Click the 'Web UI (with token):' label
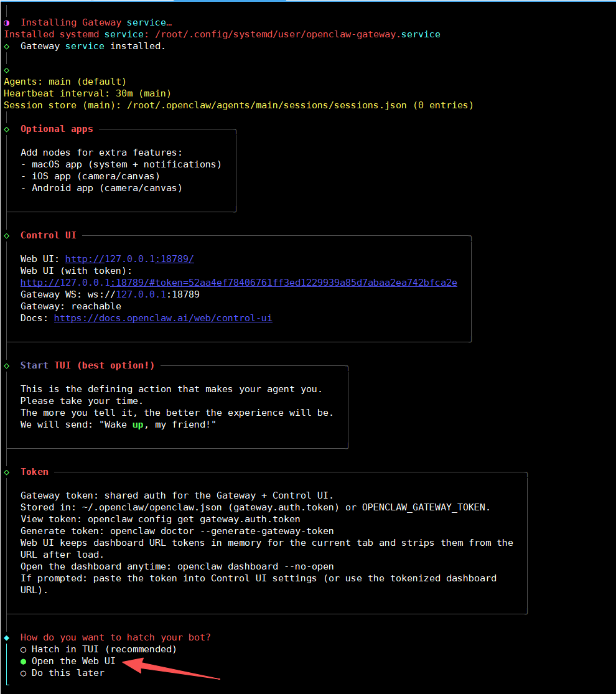Viewport: 616px width, 694px height. tap(76, 271)
